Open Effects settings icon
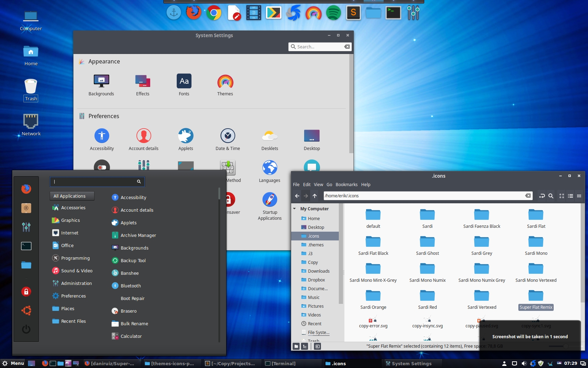 click(x=142, y=85)
